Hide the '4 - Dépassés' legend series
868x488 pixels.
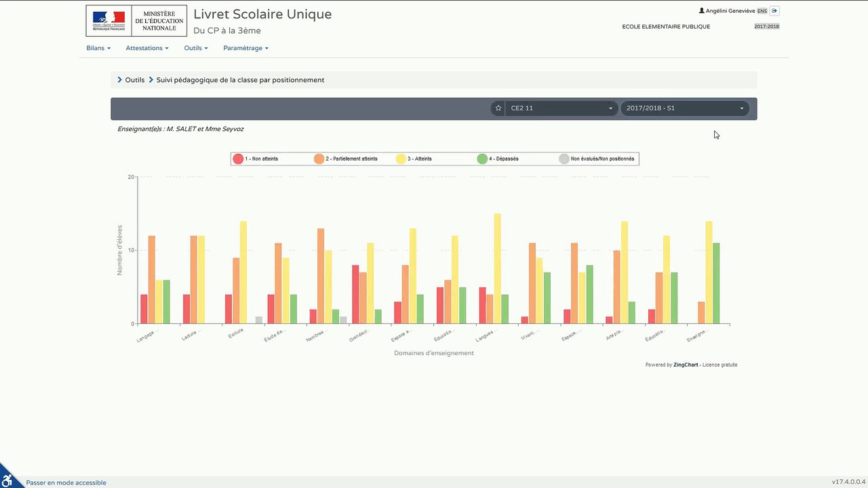tap(498, 159)
